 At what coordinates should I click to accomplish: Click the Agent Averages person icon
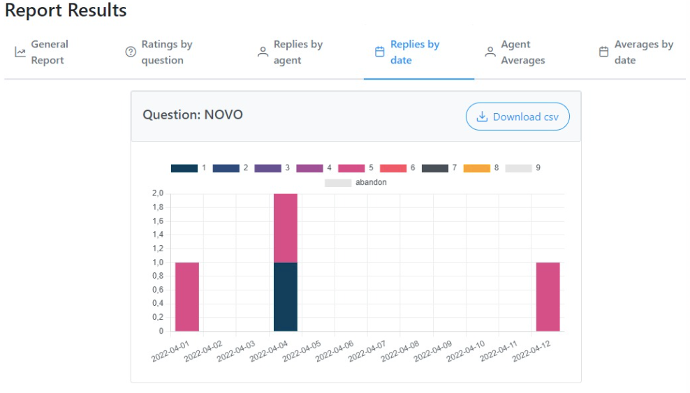tap(490, 52)
